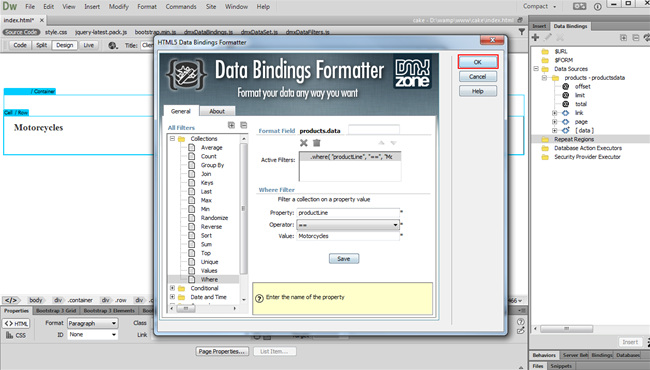Click the DMXzone logo in dialog header
The height and width of the screenshot is (370, 650).
pos(412,73)
